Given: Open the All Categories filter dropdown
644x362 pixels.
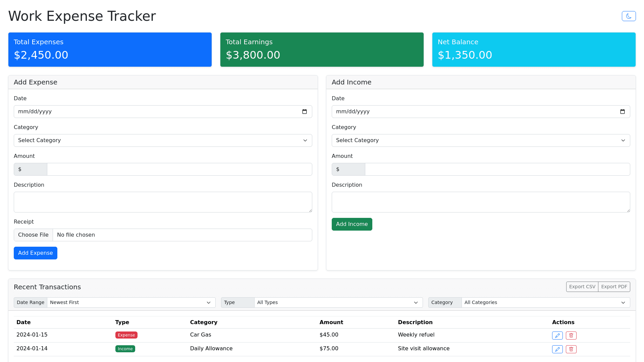Looking at the screenshot, I should pos(545,302).
